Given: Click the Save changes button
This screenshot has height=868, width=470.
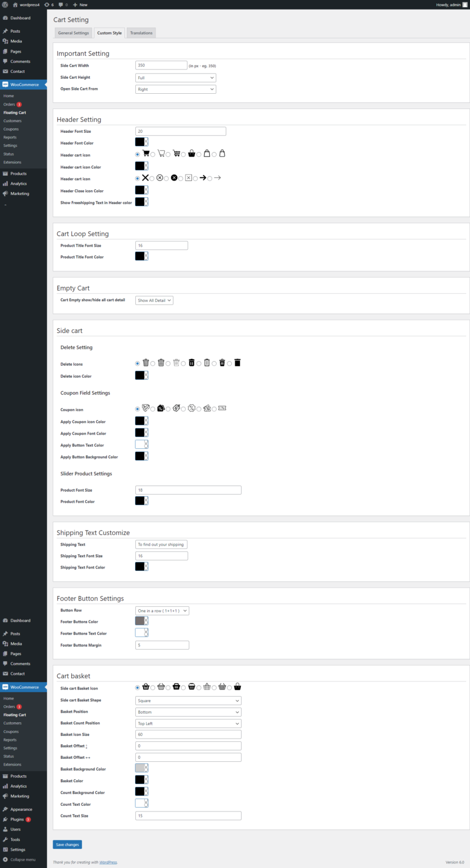Looking at the screenshot, I should (x=67, y=844).
